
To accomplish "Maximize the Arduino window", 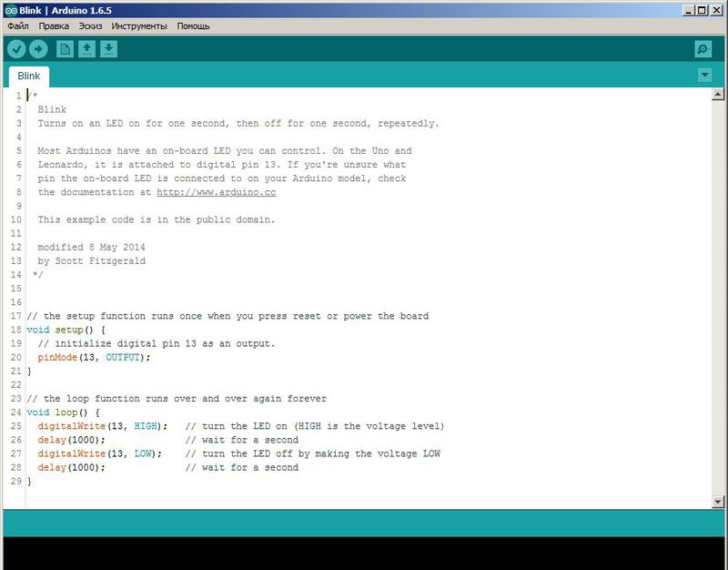I will click(702, 10).
